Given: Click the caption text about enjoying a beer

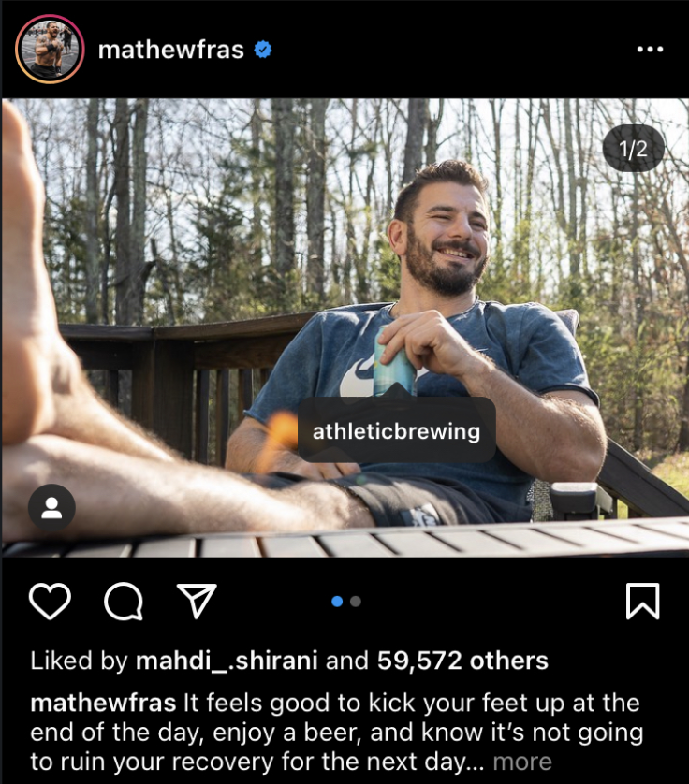Looking at the screenshot, I should tap(336, 733).
